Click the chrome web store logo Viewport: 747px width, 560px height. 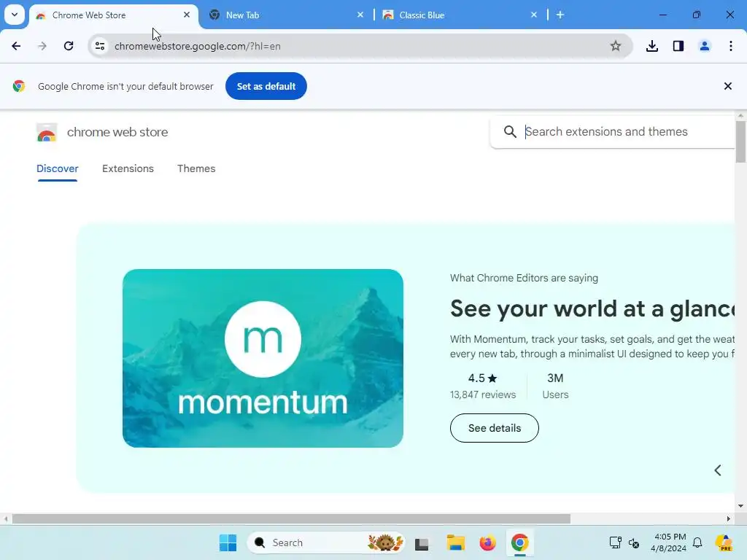47,133
